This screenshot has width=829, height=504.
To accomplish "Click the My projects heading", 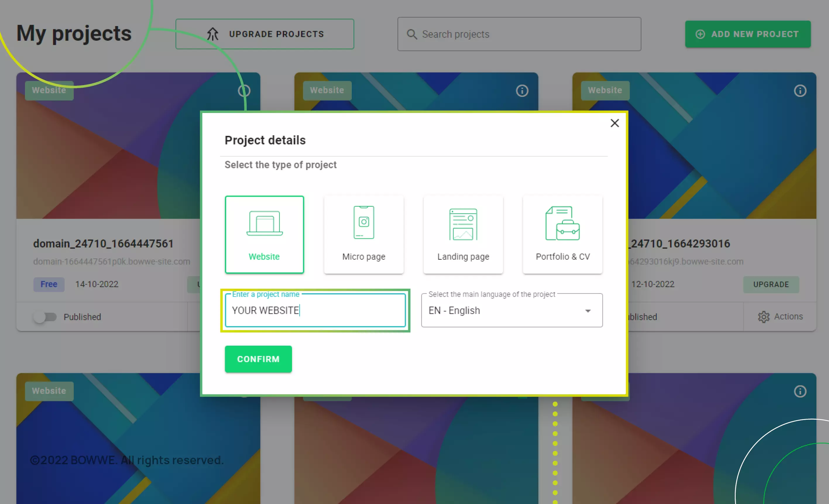I will pos(74,33).
